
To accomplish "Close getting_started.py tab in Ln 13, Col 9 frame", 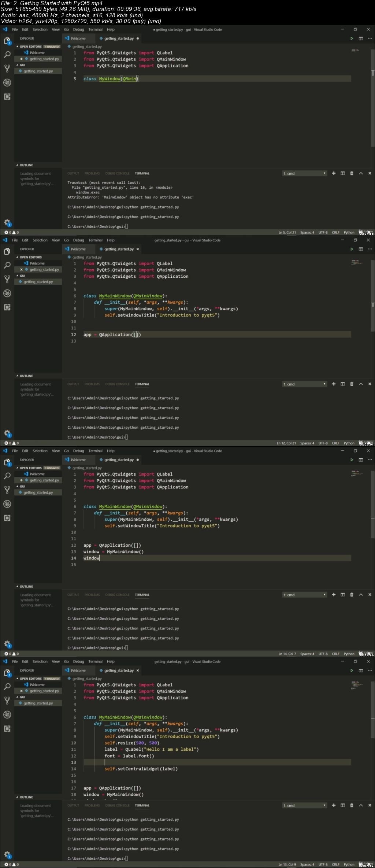I will point(138,671).
